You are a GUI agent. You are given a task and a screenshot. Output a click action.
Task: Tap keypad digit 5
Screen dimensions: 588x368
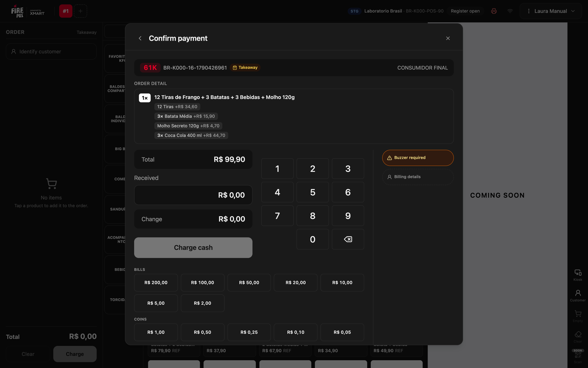pyautogui.click(x=312, y=192)
